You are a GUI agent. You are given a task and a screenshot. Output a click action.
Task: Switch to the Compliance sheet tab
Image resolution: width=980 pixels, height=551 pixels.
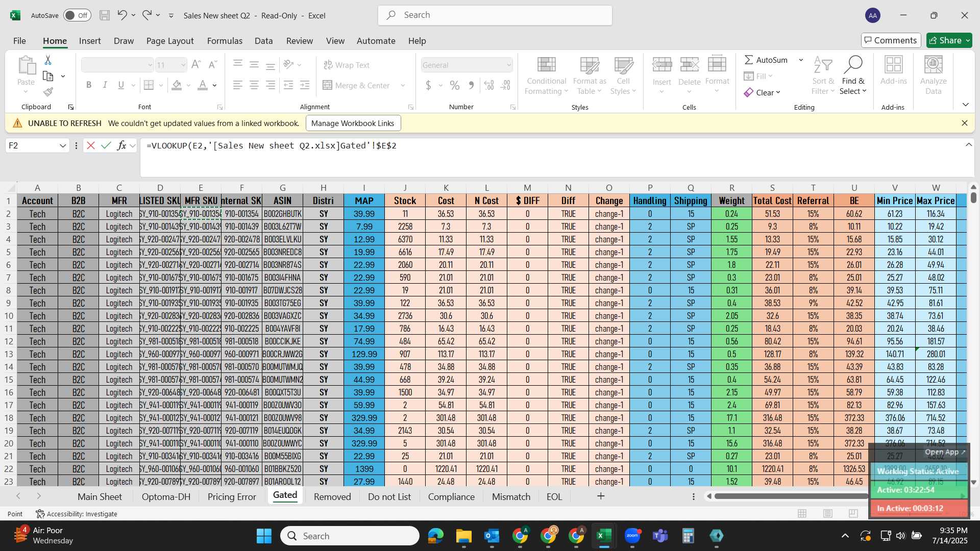[451, 496]
